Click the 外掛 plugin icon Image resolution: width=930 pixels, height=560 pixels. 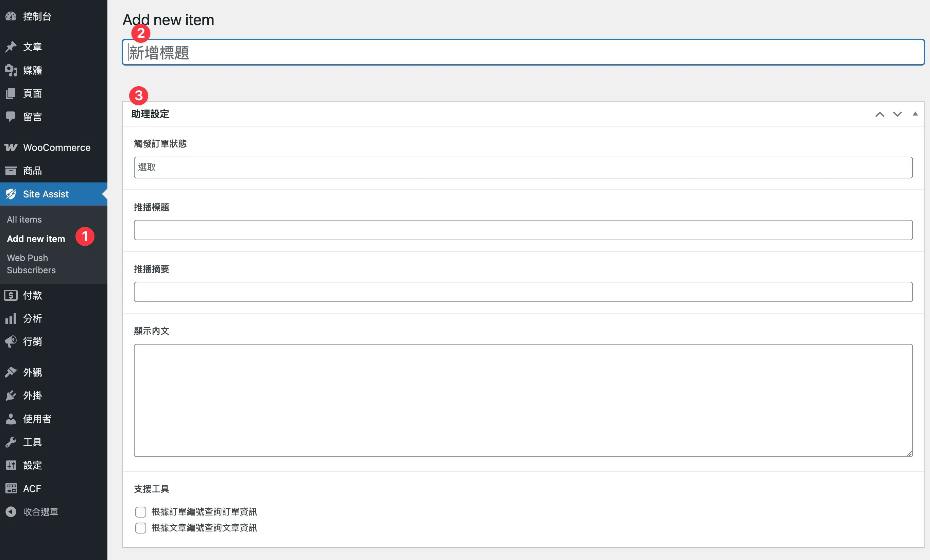[x=11, y=396]
